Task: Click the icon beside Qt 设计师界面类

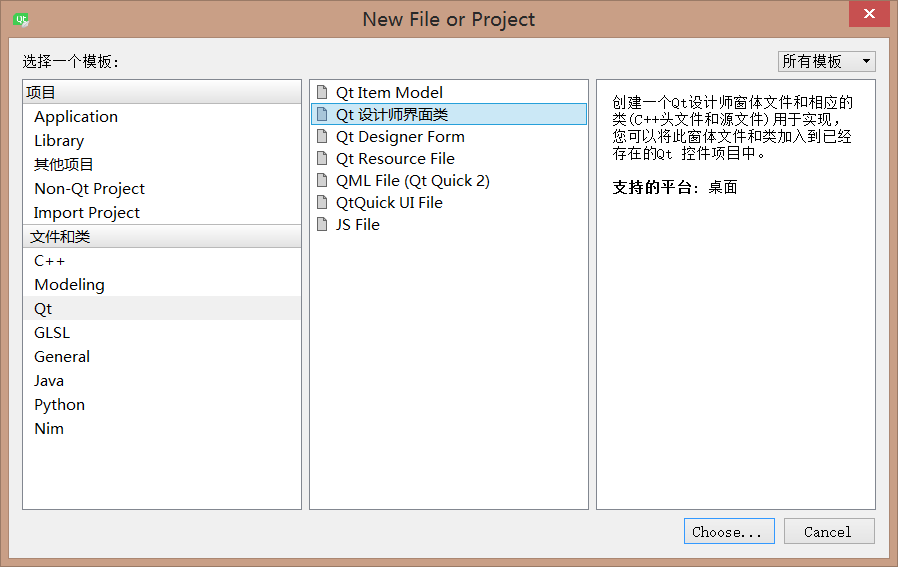Action: [x=322, y=114]
